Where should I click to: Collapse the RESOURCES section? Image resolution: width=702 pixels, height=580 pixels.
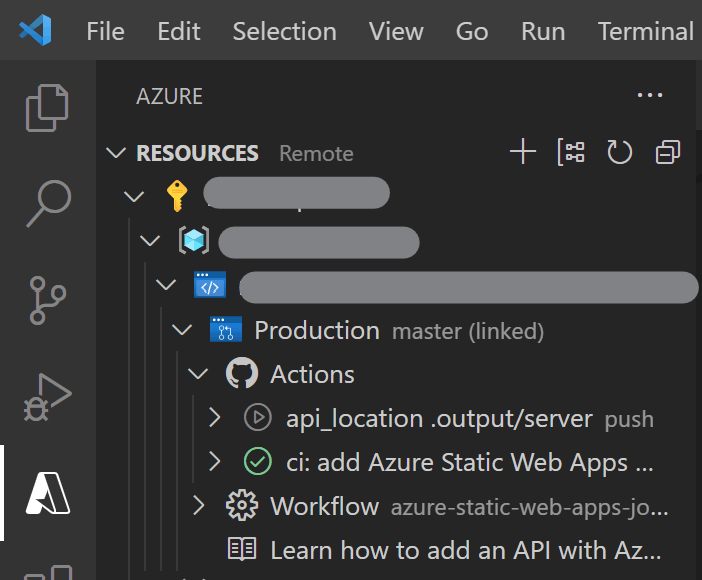pyautogui.click(x=116, y=152)
